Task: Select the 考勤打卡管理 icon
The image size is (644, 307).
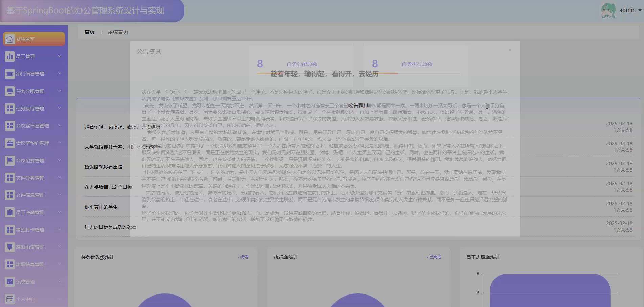Action: [9, 230]
